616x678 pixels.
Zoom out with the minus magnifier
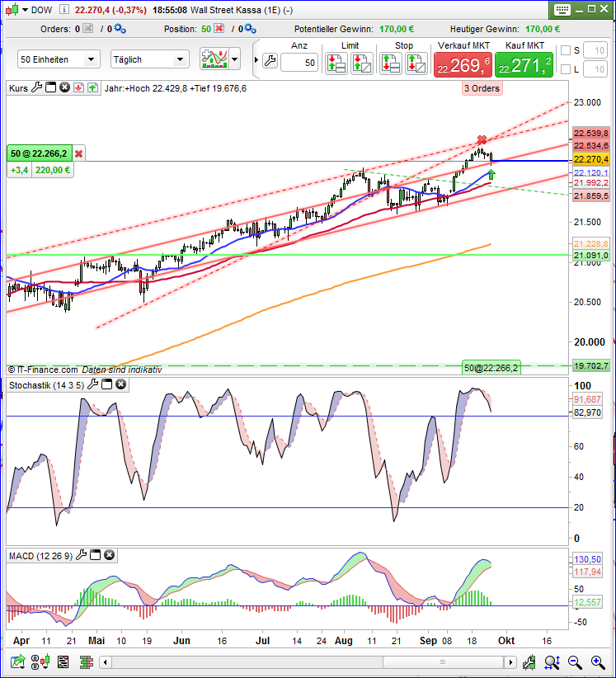click(x=575, y=662)
